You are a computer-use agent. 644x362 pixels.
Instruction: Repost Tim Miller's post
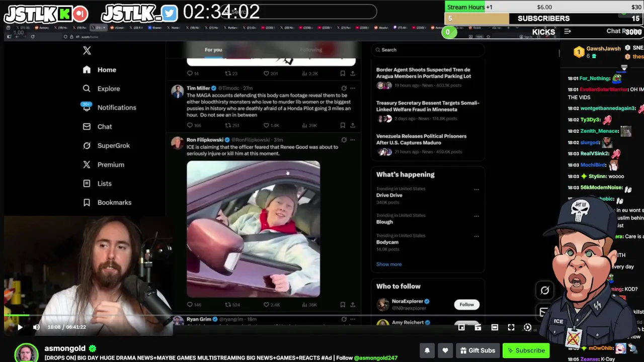(x=232, y=125)
